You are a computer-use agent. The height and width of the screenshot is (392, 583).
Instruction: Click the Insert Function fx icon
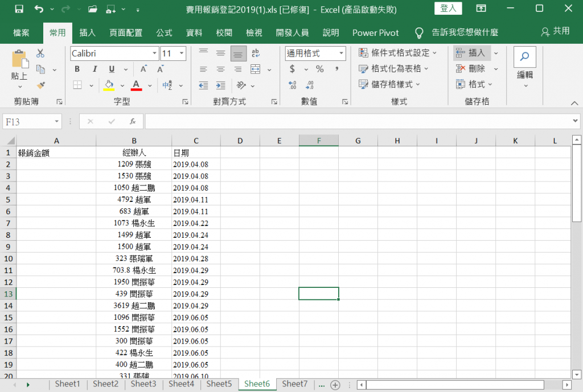point(133,122)
